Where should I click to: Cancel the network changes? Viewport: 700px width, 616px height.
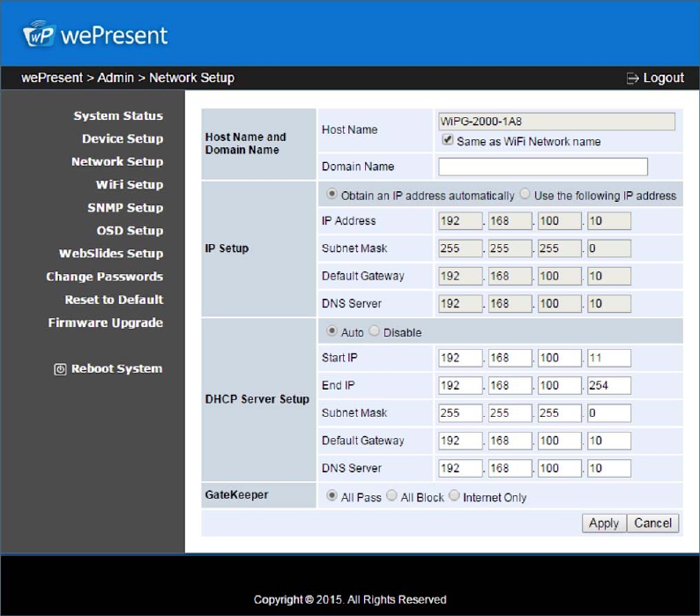click(652, 523)
